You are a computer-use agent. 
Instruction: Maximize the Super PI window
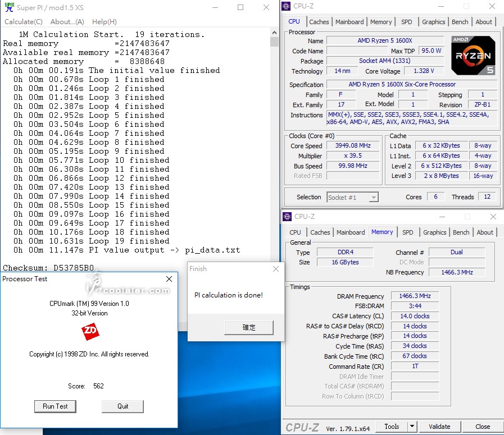coord(240,7)
